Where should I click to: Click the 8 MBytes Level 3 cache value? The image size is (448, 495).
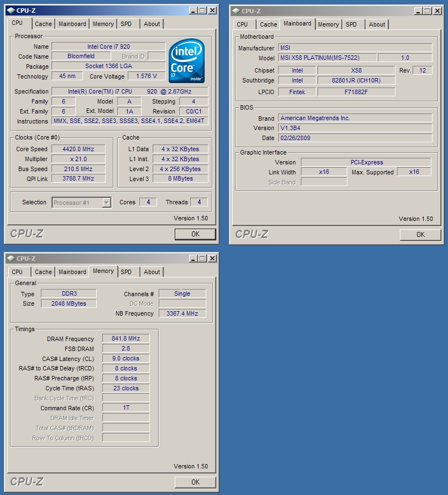(x=180, y=179)
